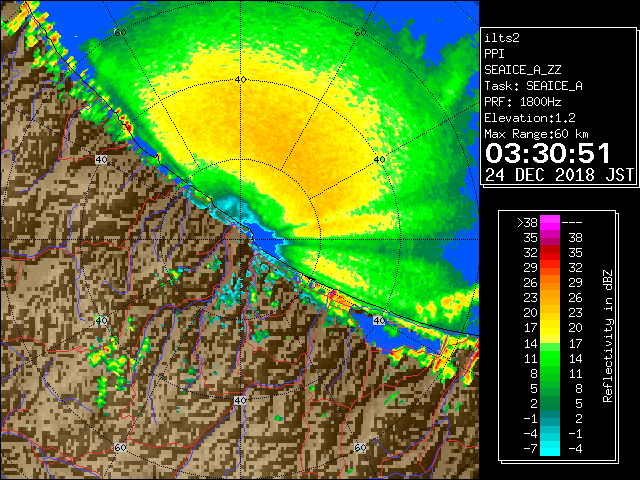Click the 'Elevation:1.2' line

[530, 118]
